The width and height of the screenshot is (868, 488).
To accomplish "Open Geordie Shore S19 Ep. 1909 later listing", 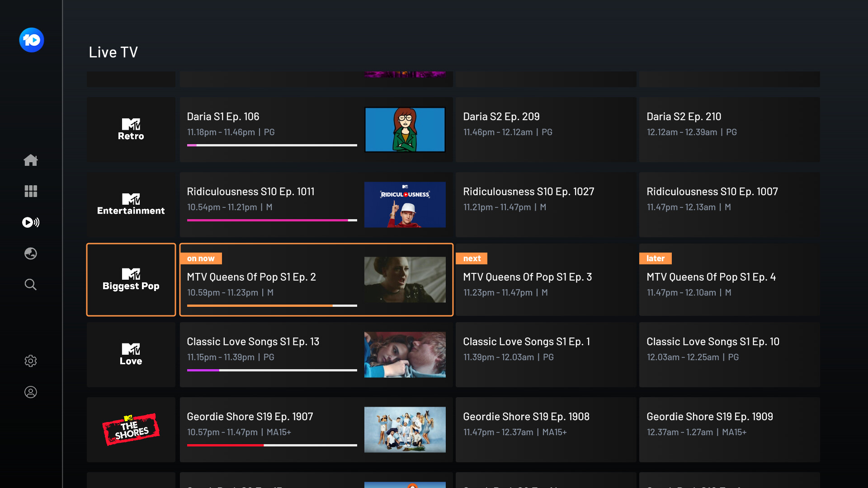I will pyautogui.click(x=729, y=430).
